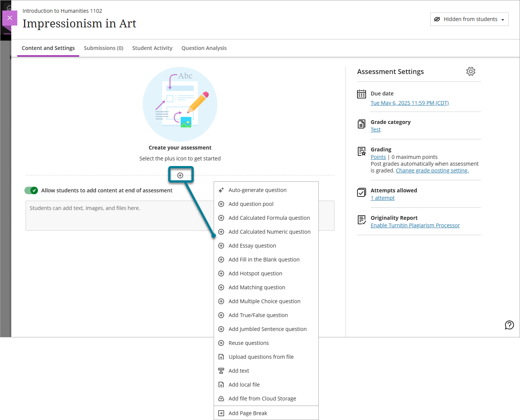The width and height of the screenshot is (520, 420).
Task: Open the 1 attempt link
Action: 382,198
